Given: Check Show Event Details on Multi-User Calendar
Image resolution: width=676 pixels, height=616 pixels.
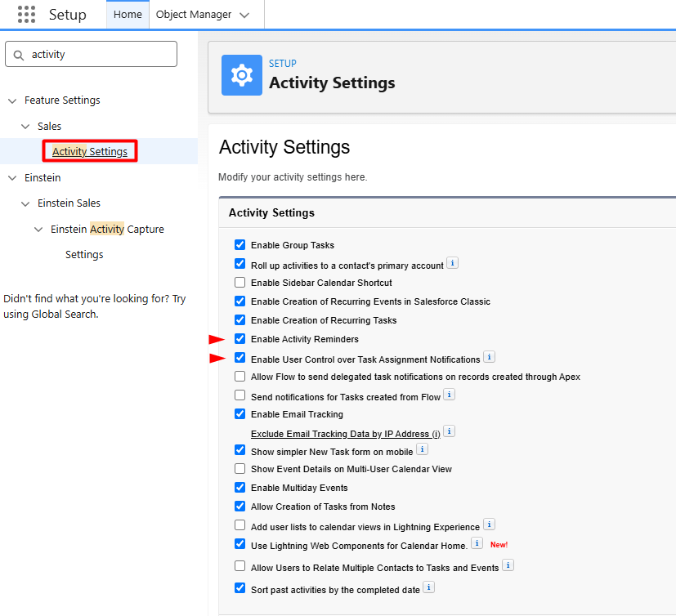Looking at the screenshot, I should (240, 468).
